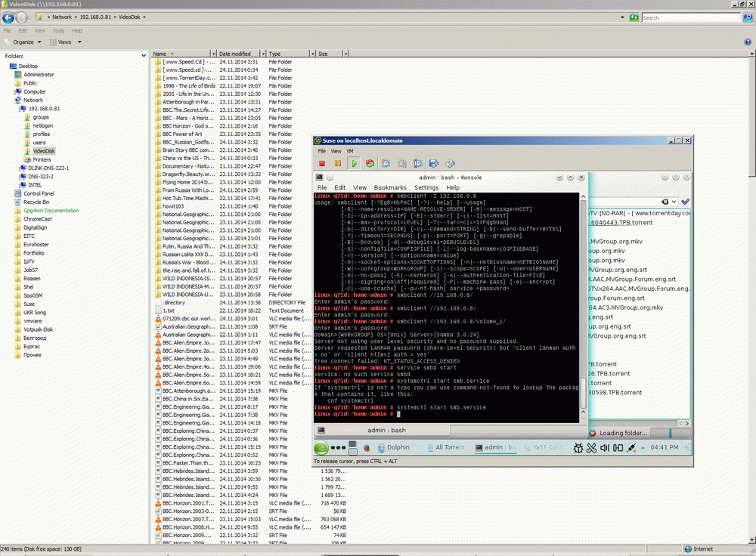Sort files by Date modified column
The image size is (756, 556).
(x=234, y=54)
